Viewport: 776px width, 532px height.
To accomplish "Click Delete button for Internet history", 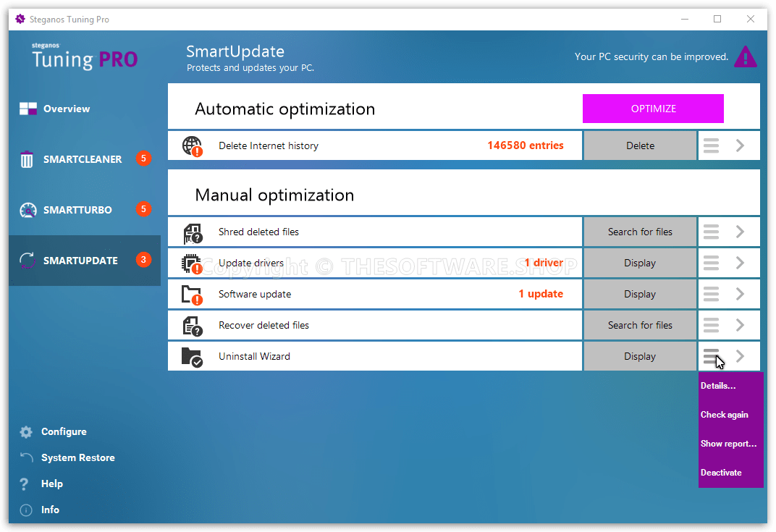I will pos(640,146).
